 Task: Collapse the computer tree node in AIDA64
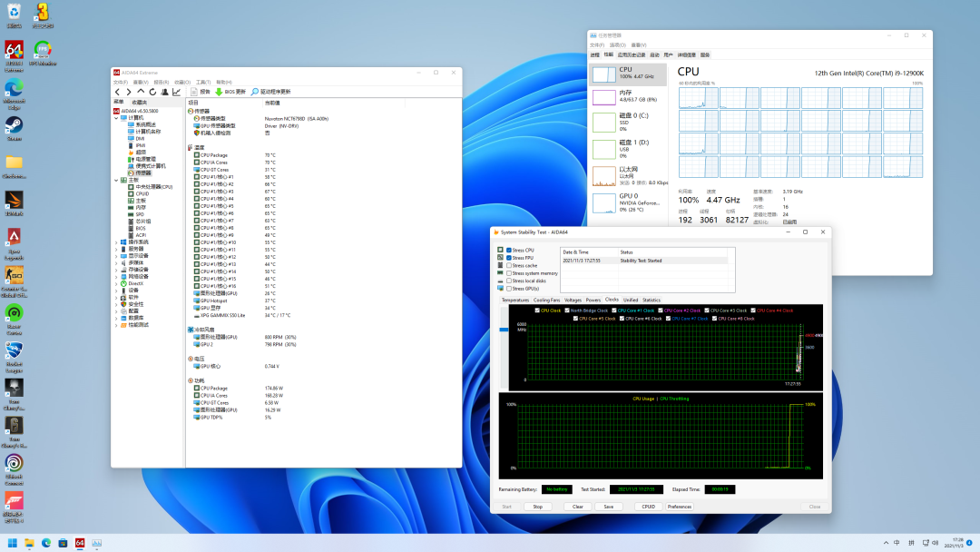(116, 117)
